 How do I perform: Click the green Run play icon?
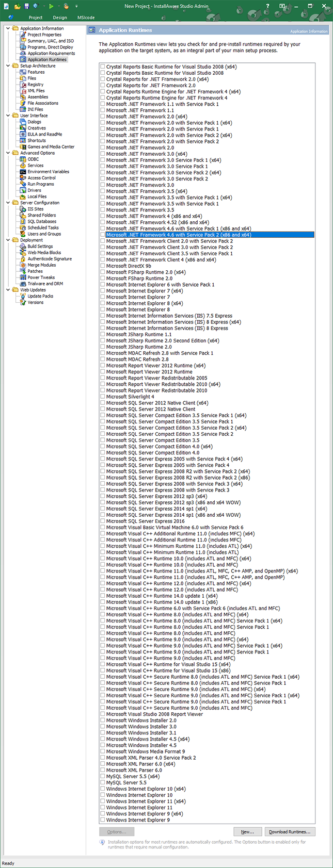[51, 6]
